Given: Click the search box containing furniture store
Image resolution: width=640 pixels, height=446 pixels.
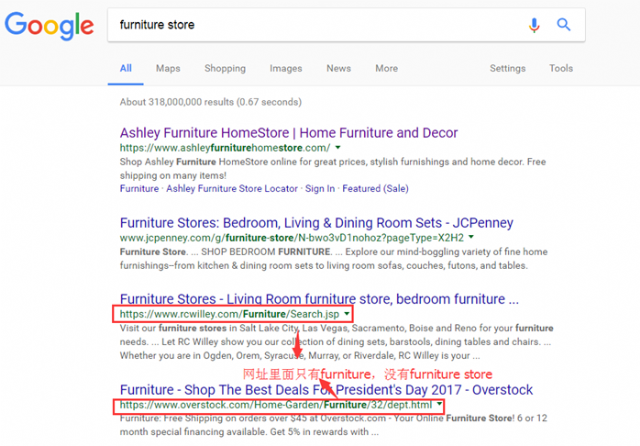Looking at the screenshot, I should [x=346, y=25].
